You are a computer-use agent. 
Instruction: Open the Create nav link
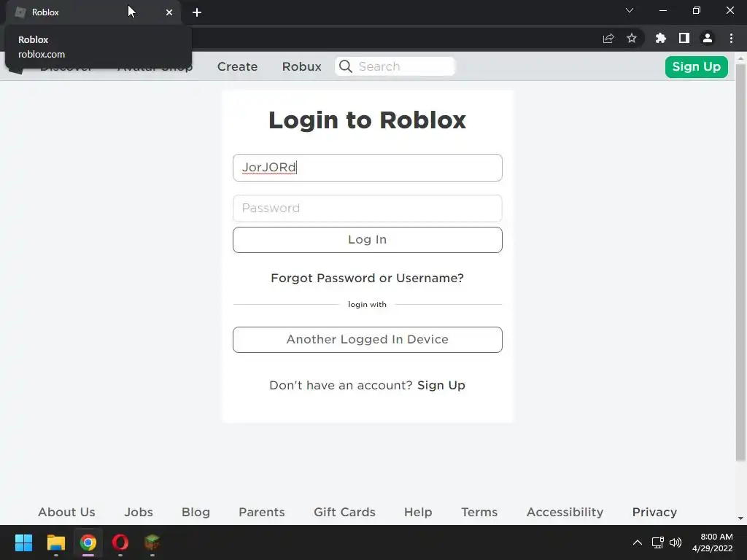(x=237, y=66)
